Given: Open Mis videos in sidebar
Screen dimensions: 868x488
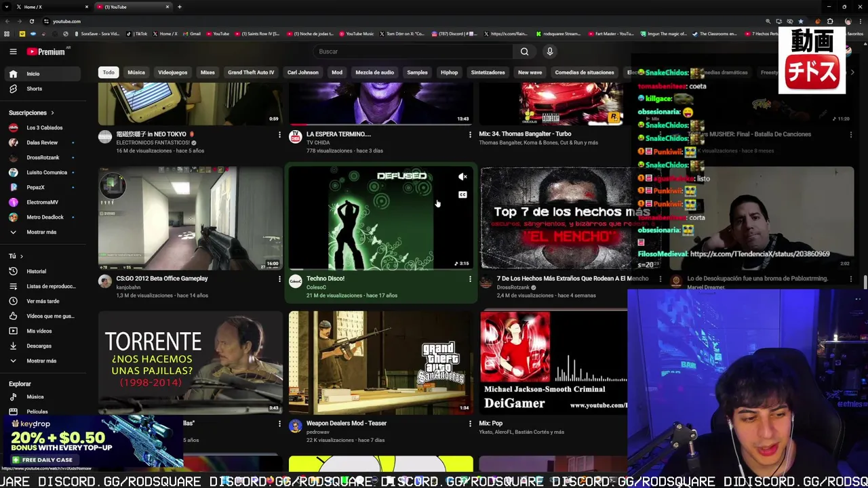Looking at the screenshot, I should coord(42,331).
